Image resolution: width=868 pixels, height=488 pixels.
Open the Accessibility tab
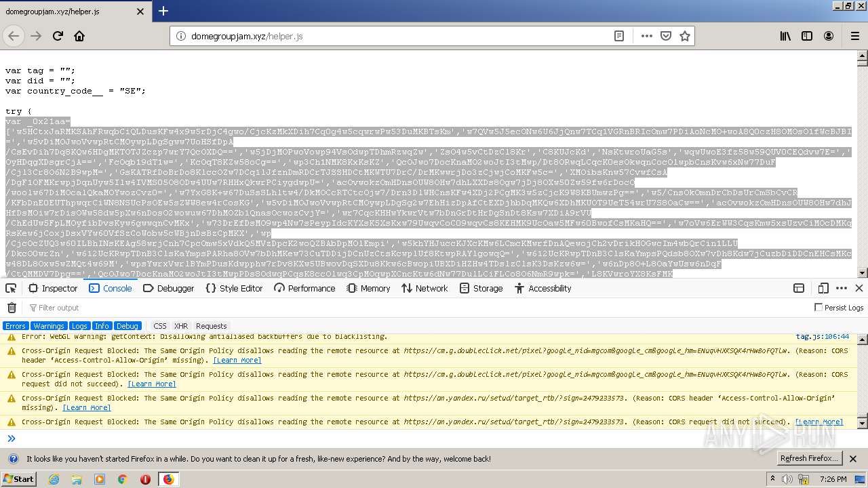[543, 288]
